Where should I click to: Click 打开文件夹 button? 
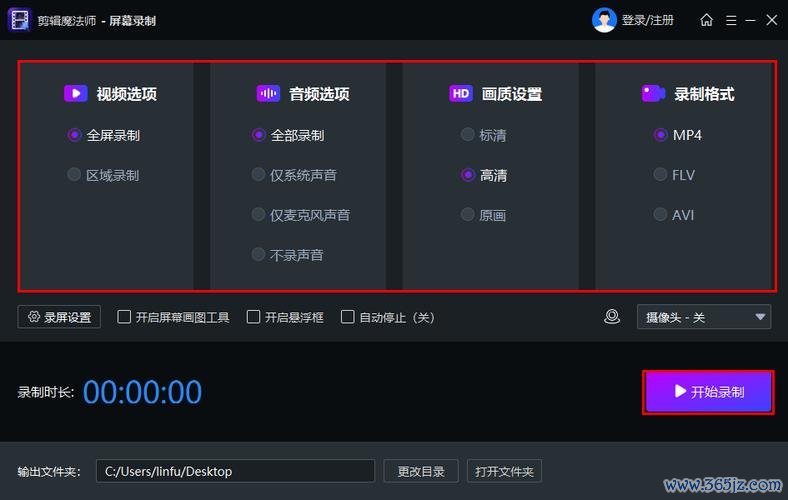(x=504, y=471)
